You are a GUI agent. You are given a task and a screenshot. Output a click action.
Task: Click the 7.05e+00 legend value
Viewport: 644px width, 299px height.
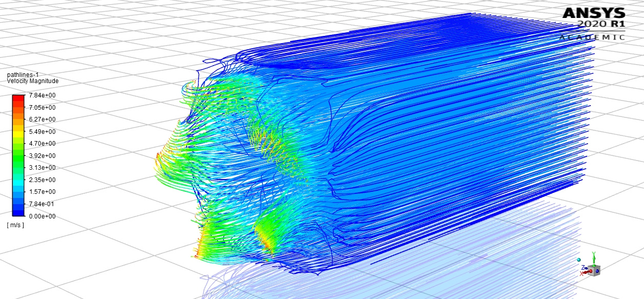coord(43,108)
